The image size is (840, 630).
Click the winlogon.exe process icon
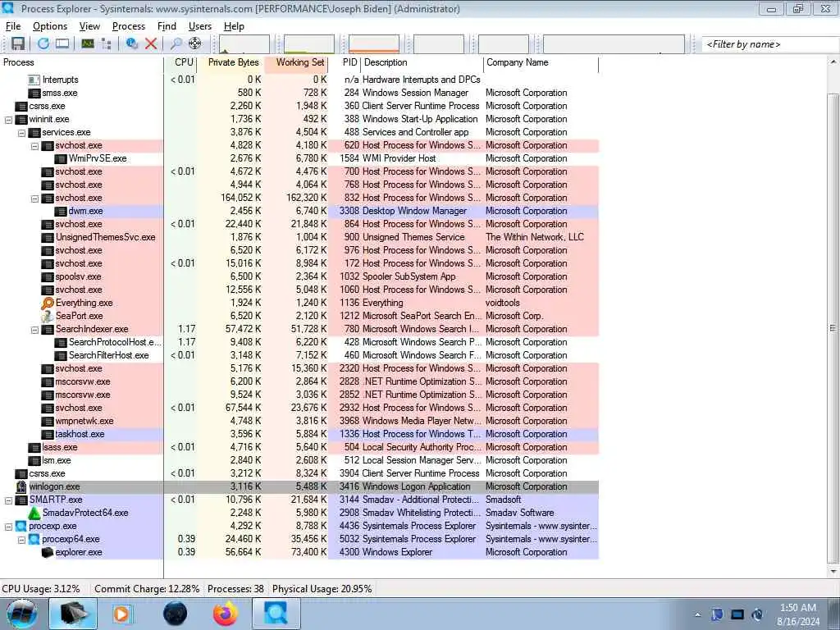click(21, 487)
